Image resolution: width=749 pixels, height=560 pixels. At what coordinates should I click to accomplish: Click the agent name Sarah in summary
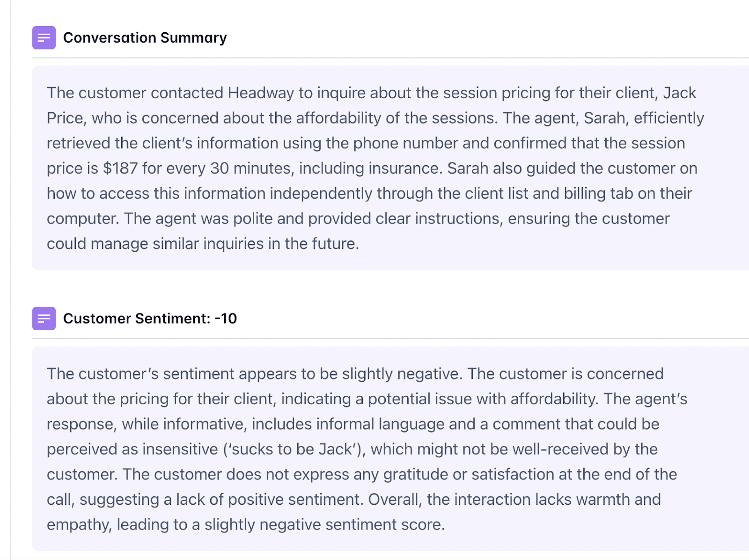[604, 118]
